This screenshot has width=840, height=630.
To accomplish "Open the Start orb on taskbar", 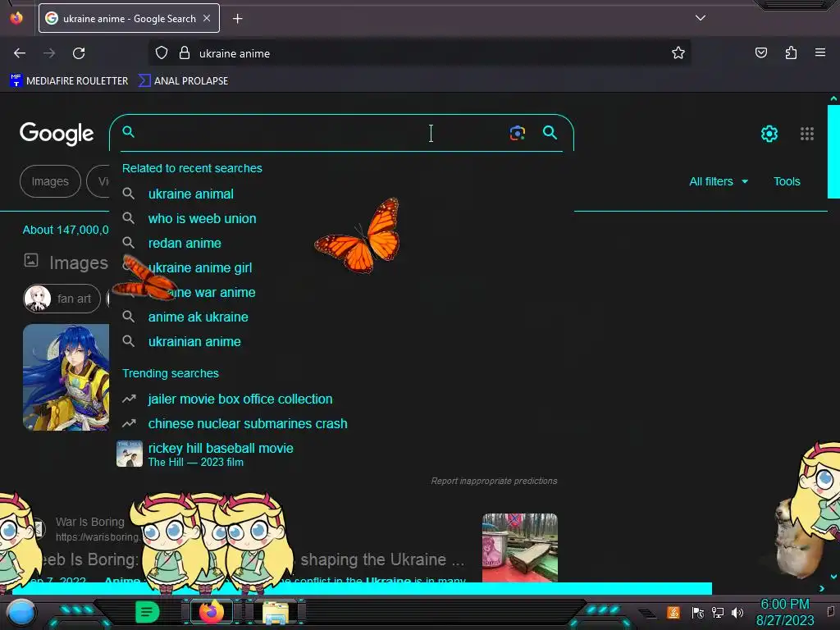I will coord(21,612).
